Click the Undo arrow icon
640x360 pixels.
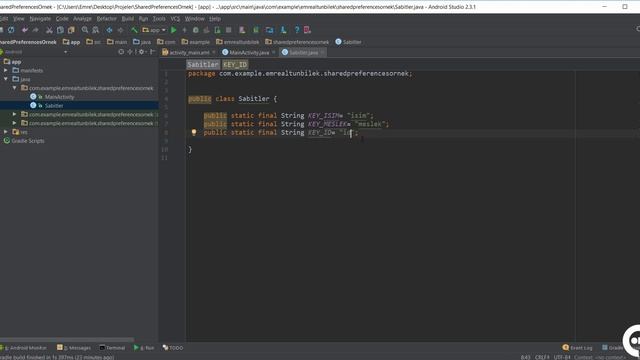pos(25,30)
